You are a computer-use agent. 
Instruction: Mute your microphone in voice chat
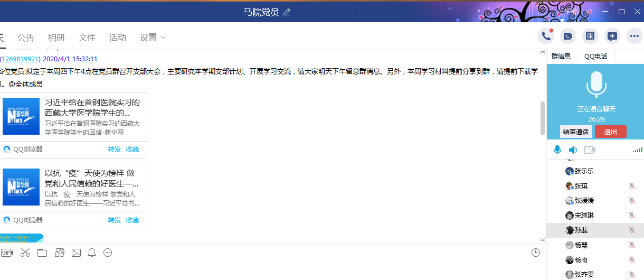(x=557, y=150)
